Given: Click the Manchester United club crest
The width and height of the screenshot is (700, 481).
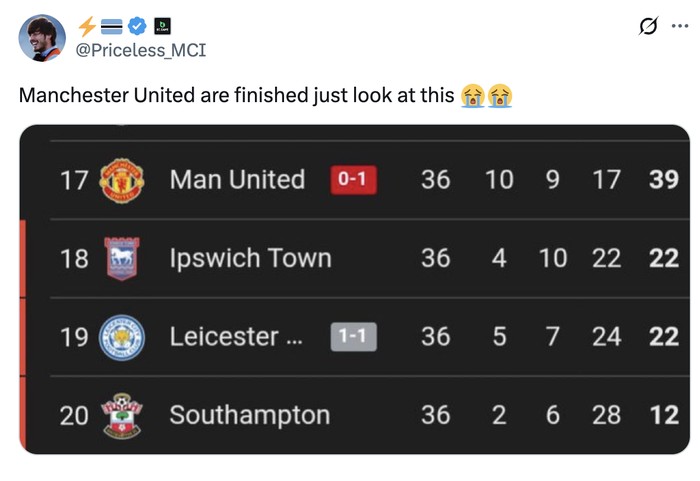Looking at the screenshot, I should (x=123, y=181).
